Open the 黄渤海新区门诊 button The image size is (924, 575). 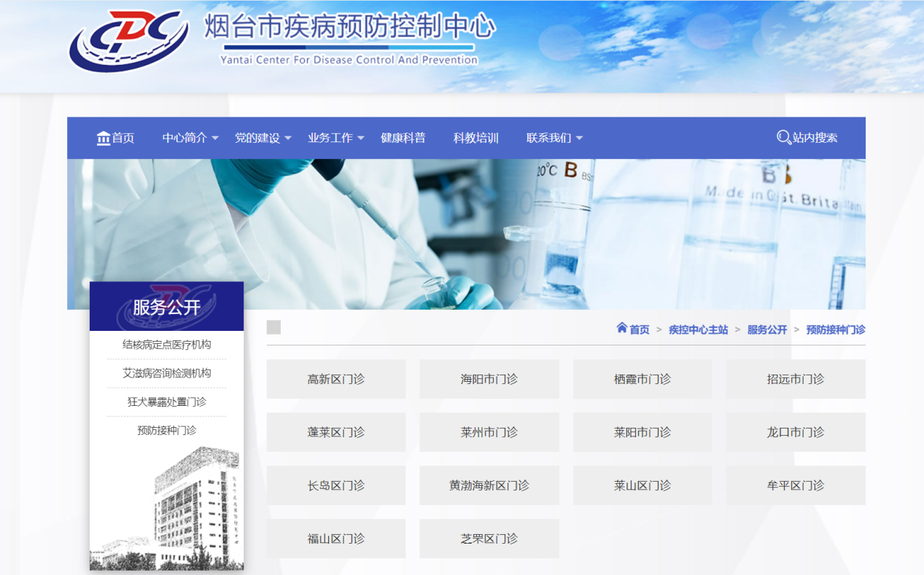489,485
